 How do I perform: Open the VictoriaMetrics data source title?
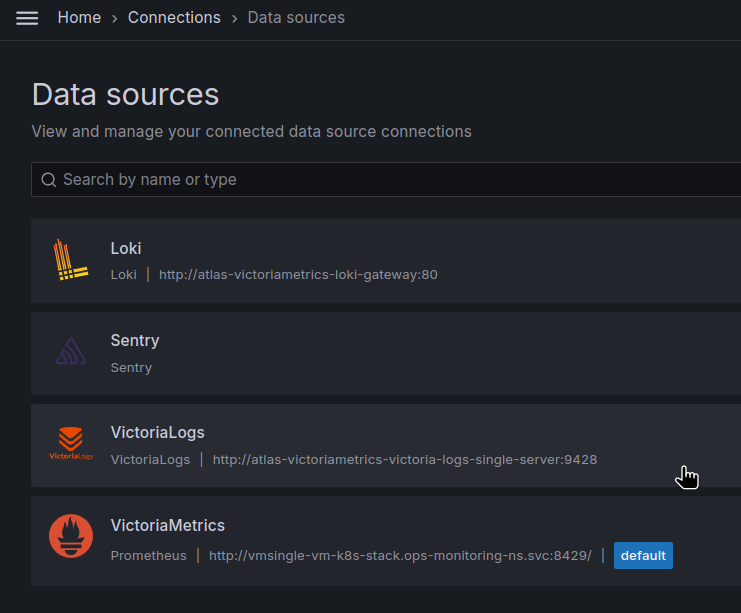[168, 526]
